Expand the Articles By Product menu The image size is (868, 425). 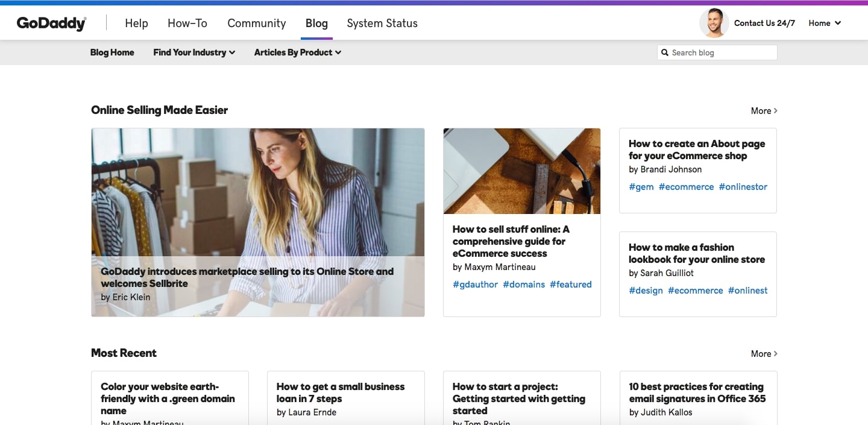point(298,52)
